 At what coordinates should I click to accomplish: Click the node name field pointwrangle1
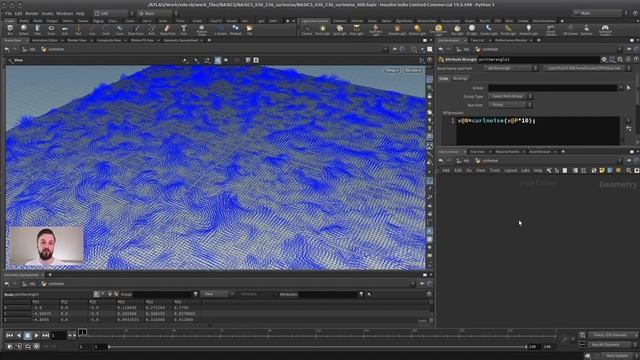click(538, 60)
